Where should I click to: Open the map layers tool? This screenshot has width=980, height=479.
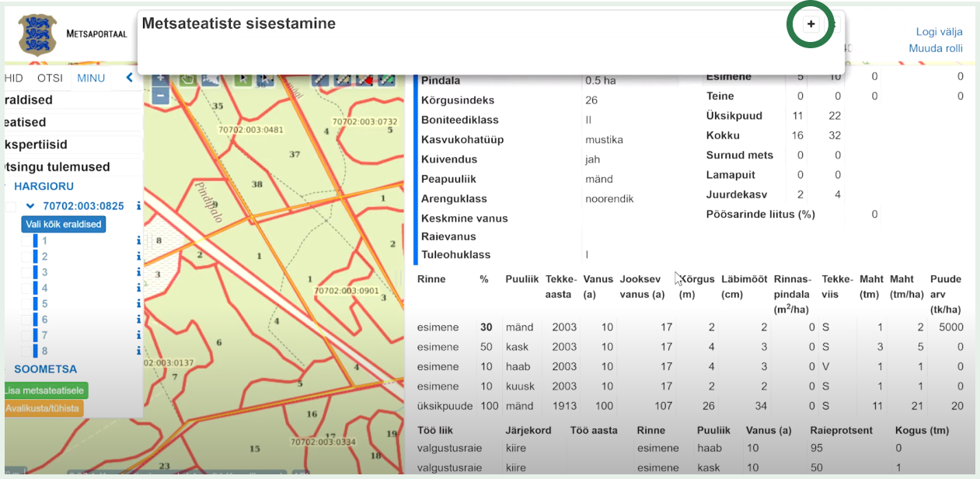(210, 79)
